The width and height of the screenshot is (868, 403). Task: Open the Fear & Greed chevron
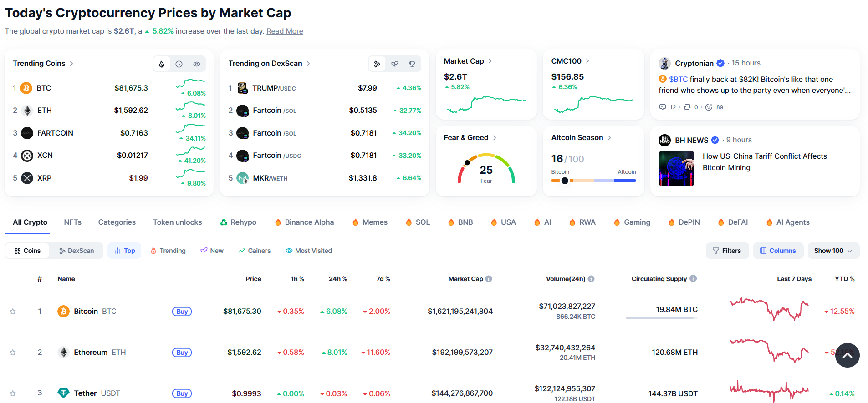click(495, 138)
